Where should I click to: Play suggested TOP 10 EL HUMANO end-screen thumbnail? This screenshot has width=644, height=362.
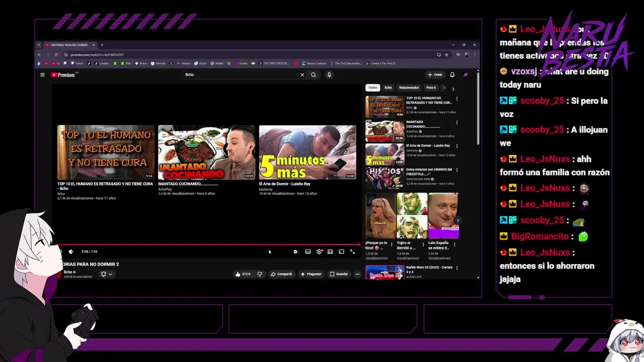[x=106, y=152]
